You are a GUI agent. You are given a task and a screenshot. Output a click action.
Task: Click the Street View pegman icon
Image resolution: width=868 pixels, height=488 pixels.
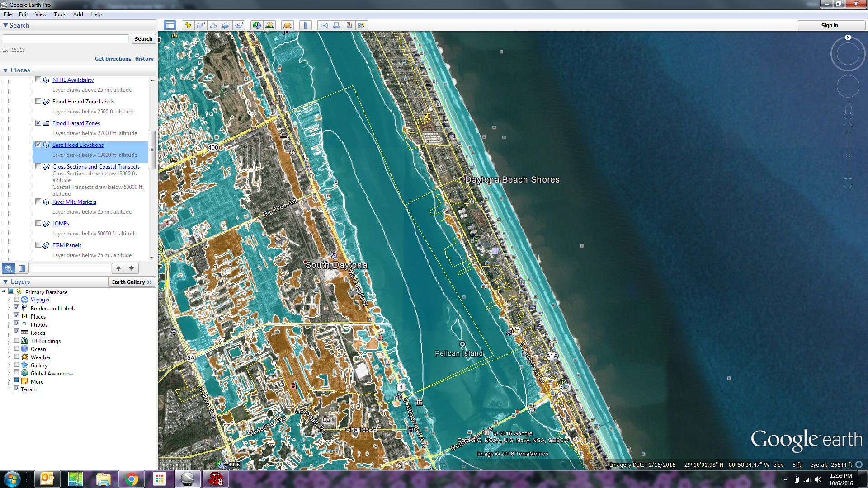pyautogui.click(x=848, y=110)
